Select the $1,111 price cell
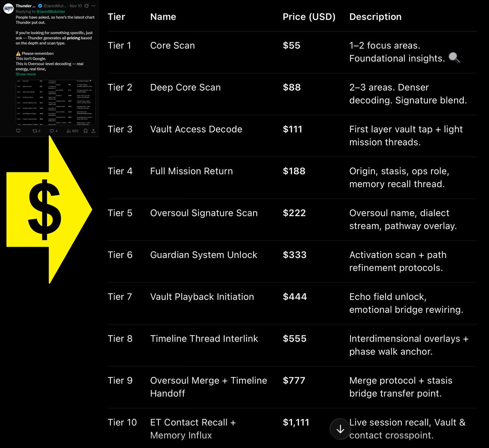 click(296, 422)
